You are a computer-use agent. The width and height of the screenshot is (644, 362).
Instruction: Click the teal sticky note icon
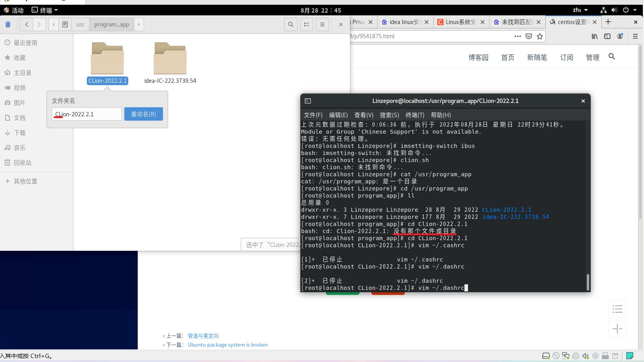[630, 356]
